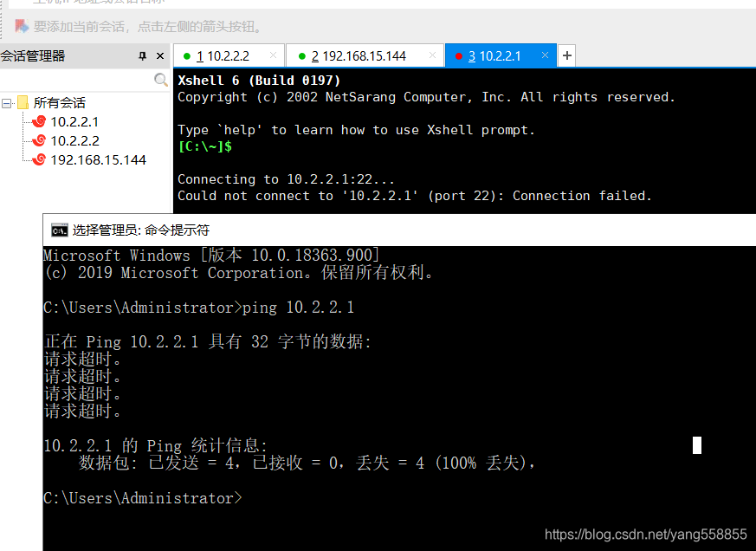Click the command prompt title bar text
Screen dimensions: 756x551
click(x=141, y=230)
